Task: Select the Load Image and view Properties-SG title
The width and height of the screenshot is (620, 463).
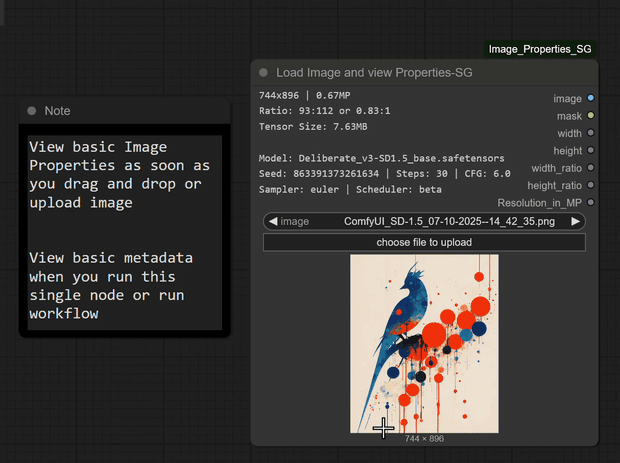Action: pos(374,73)
